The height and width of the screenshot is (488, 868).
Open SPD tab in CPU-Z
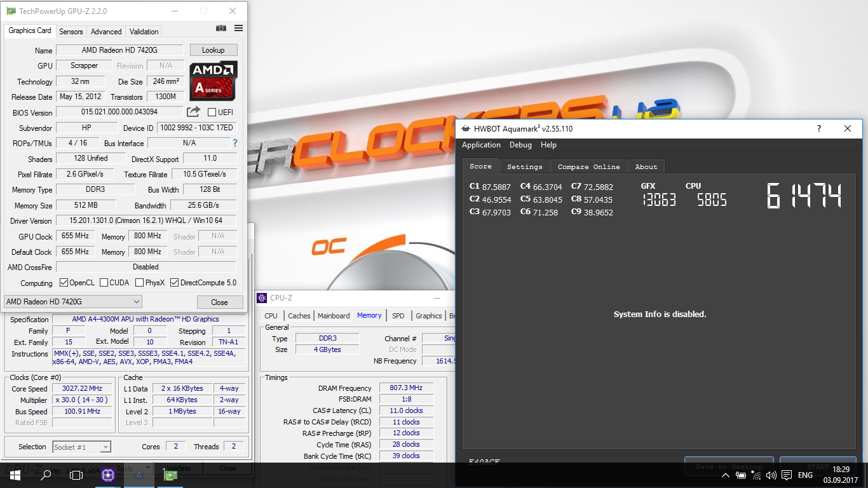click(398, 316)
